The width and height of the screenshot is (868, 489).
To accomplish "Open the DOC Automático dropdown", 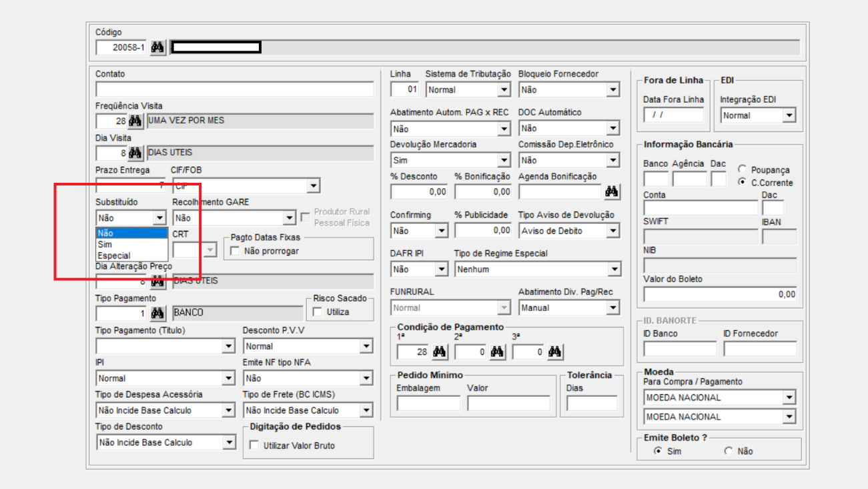I will (613, 129).
